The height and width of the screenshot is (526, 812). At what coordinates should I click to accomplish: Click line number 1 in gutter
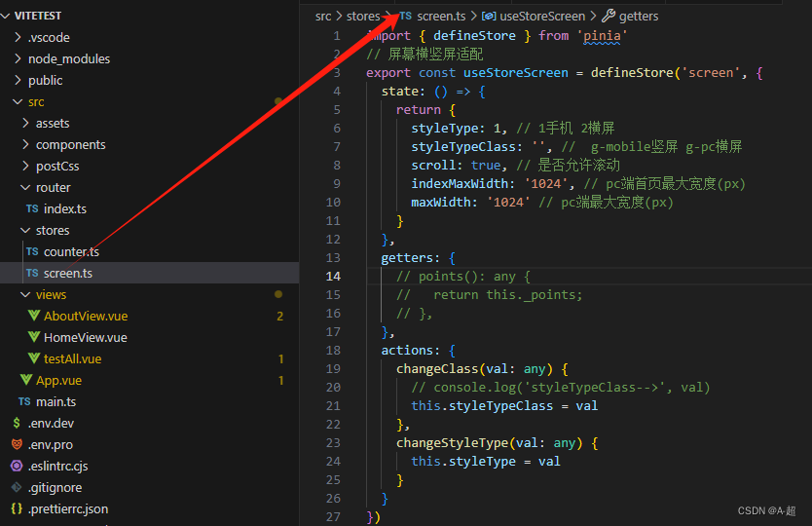click(x=337, y=36)
